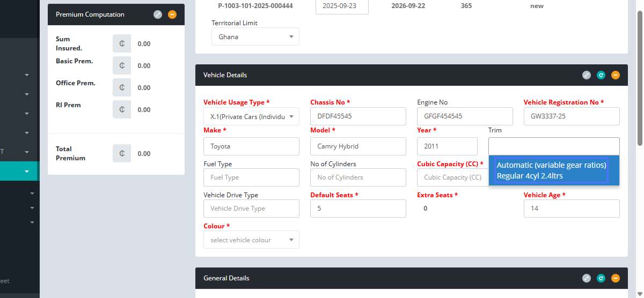
Task: Collapse the General Details panel
Action: 616,278
